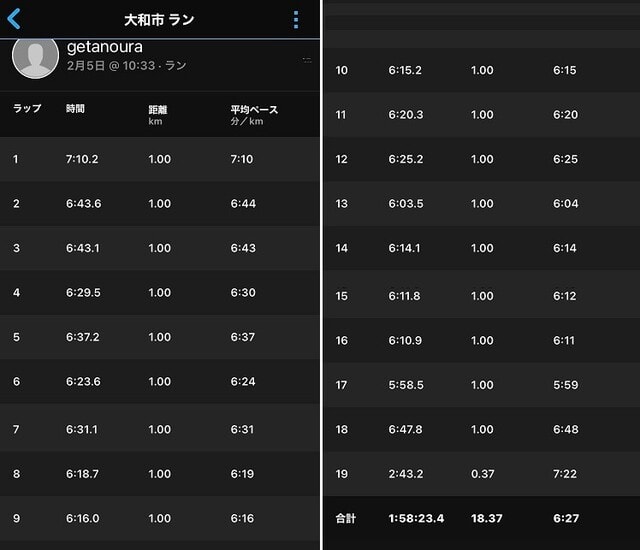The width and height of the screenshot is (640, 550).
Task: Select lap 17 row with 5:58.5
Action: tap(482, 385)
